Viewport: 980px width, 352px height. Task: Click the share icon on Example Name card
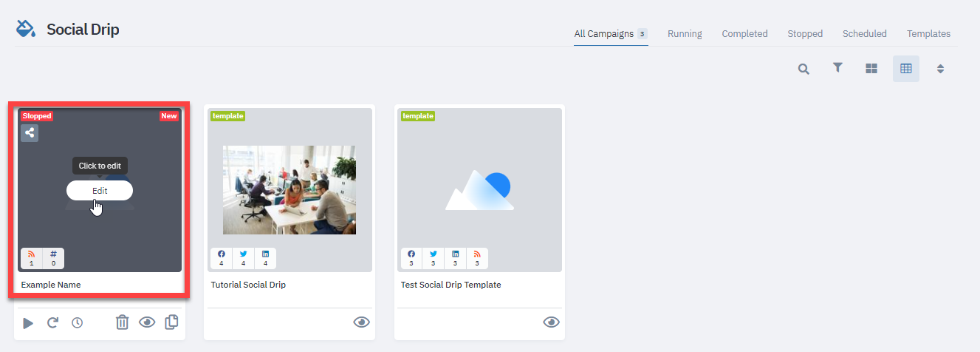pos(30,133)
